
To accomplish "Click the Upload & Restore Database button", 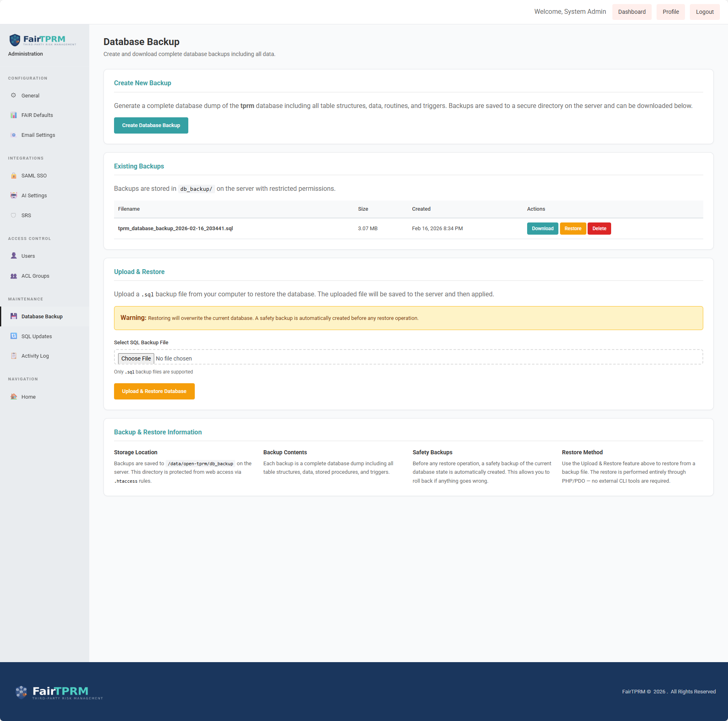I will coord(154,391).
